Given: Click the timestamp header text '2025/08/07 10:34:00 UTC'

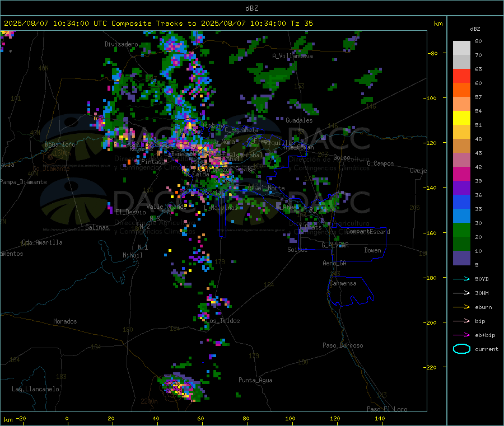Looking at the screenshot, I should (55, 24).
